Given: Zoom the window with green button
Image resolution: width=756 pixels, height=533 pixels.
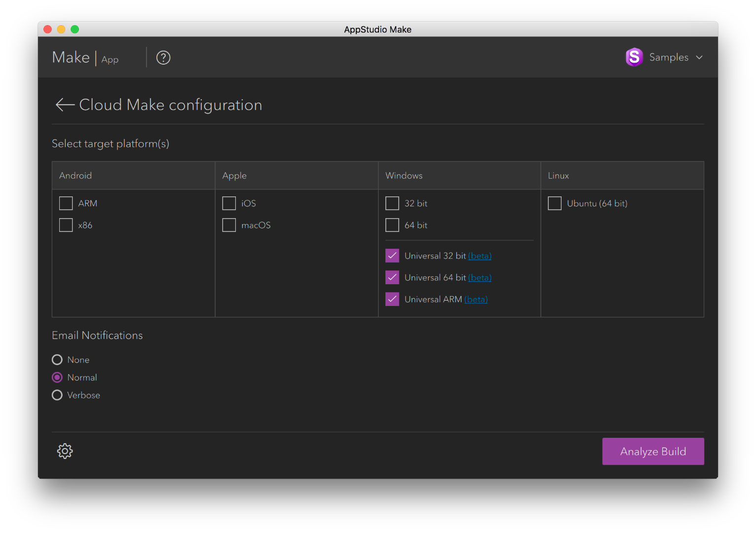Looking at the screenshot, I should [75, 29].
